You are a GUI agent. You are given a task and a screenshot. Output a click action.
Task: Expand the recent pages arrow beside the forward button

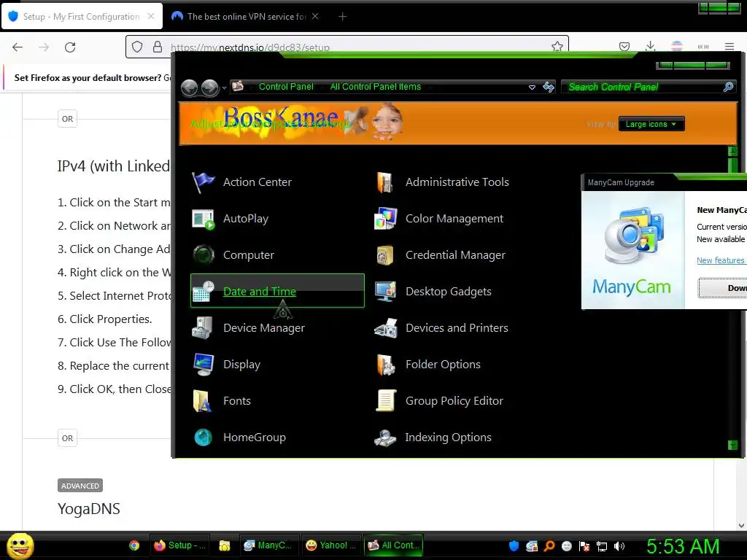(x=224, y=88)
